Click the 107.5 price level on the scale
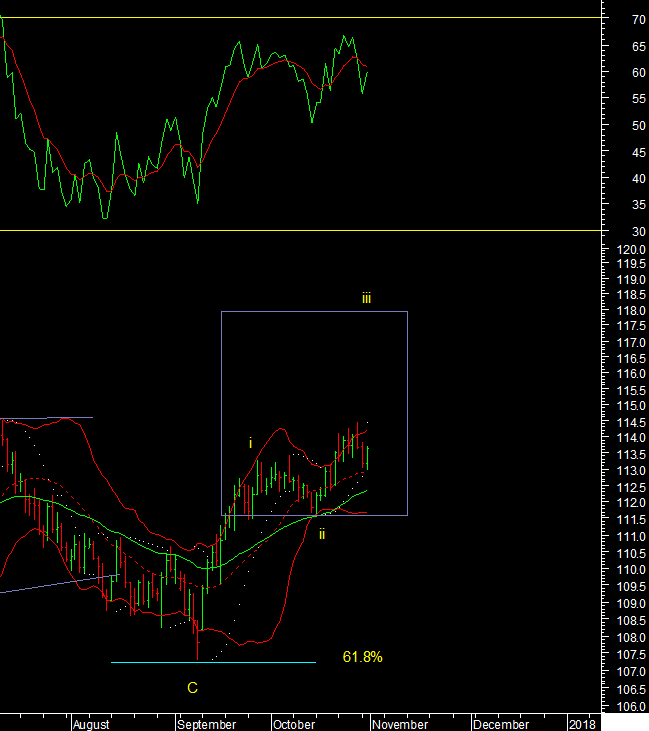 (631, 655)
